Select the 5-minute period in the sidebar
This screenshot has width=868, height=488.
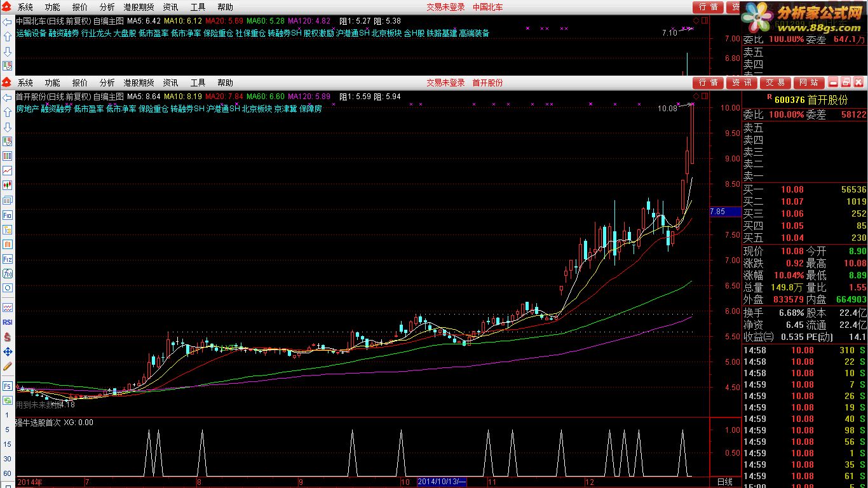(x=7, y=430)
